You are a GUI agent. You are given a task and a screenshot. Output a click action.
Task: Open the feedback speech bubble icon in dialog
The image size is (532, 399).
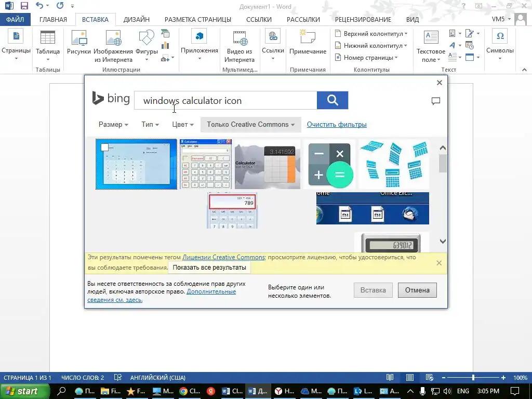point(436,101)
